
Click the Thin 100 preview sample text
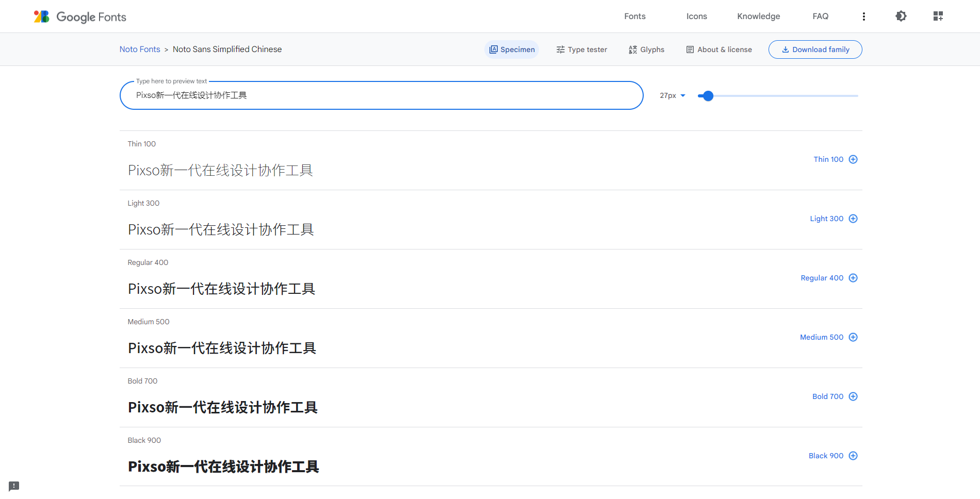[x=221, y=170]
